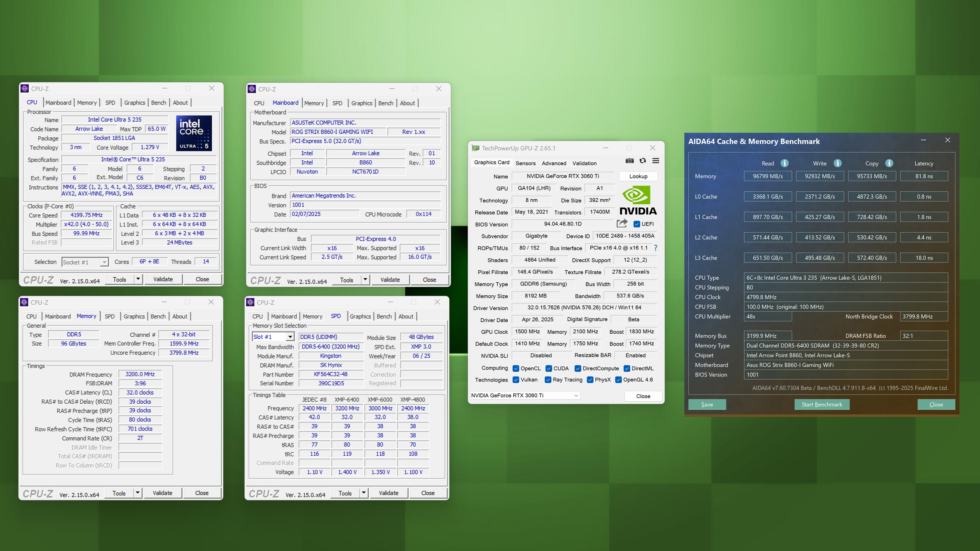Open About tab in CPU-Z SPD window
The image size is (980, 551).
point(406,316)
